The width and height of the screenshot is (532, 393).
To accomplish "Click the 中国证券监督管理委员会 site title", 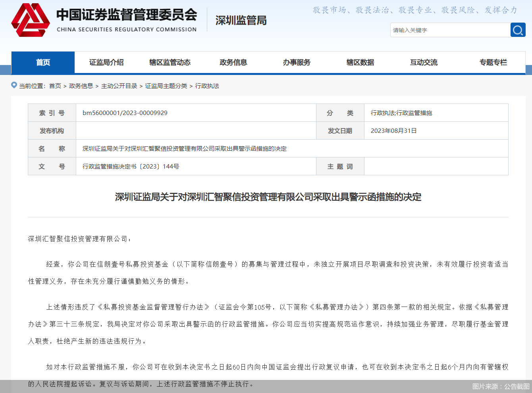I will (x=127, y=15).
